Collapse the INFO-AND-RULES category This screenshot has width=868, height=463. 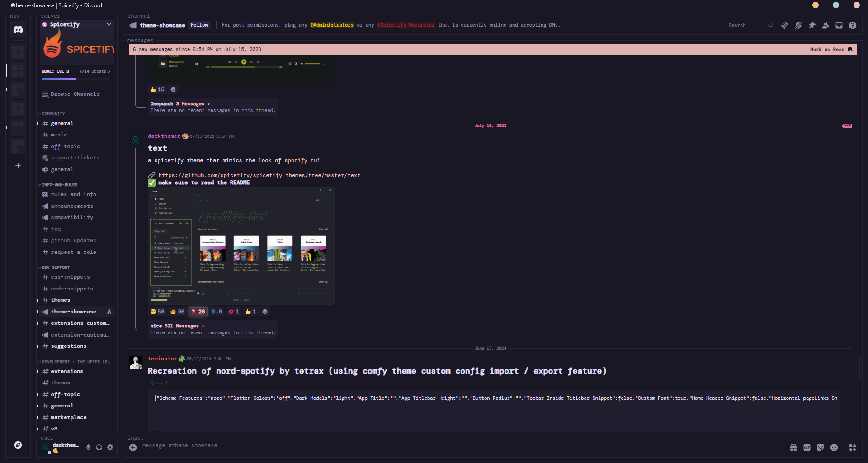click(x=59, y=185)
